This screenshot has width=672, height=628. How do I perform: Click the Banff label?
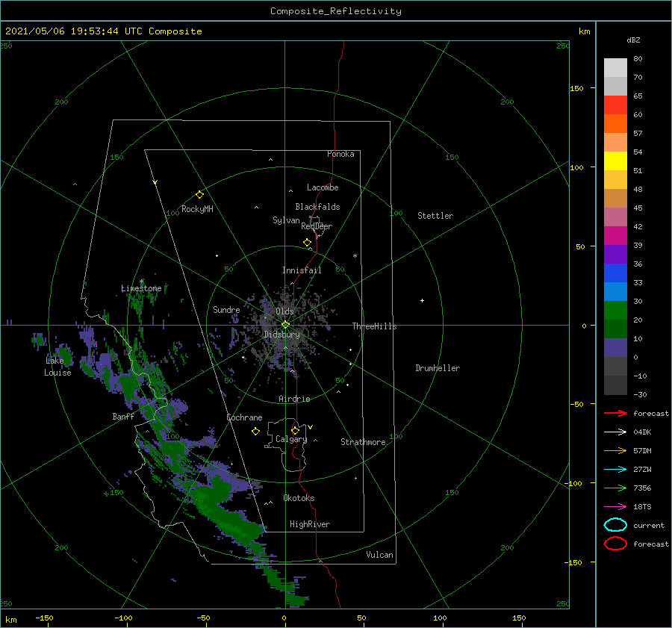[x=123, y=416]
